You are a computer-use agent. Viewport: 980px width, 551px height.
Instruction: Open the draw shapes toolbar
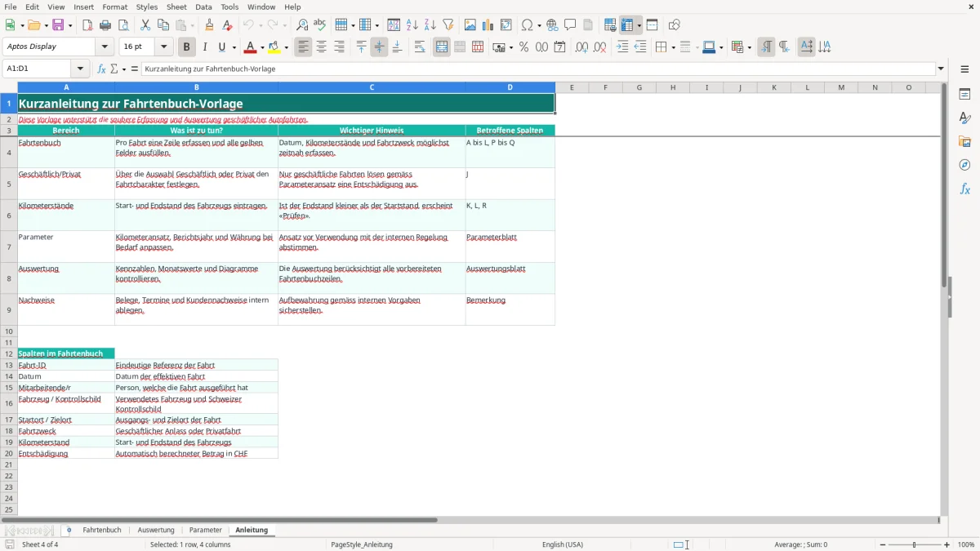(675, 25)
